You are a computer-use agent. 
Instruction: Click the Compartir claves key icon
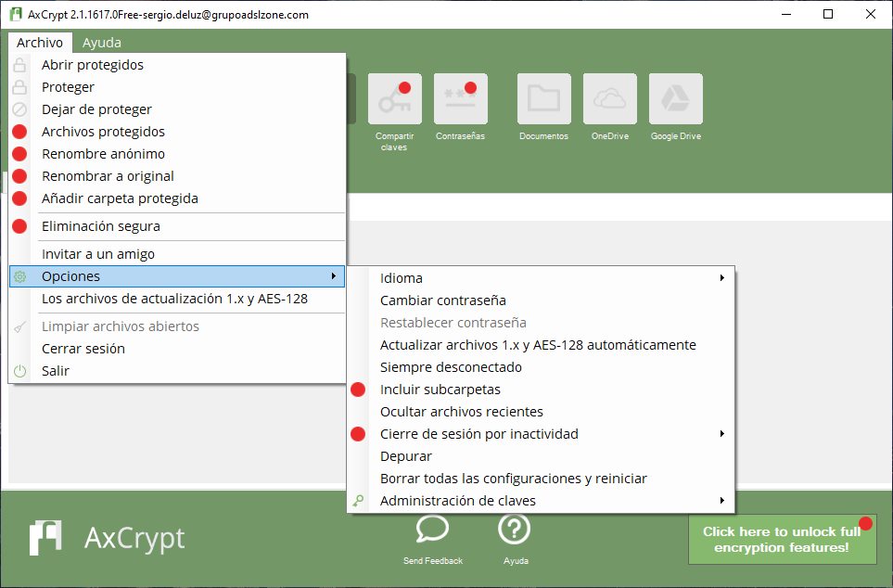click(394, 99)
